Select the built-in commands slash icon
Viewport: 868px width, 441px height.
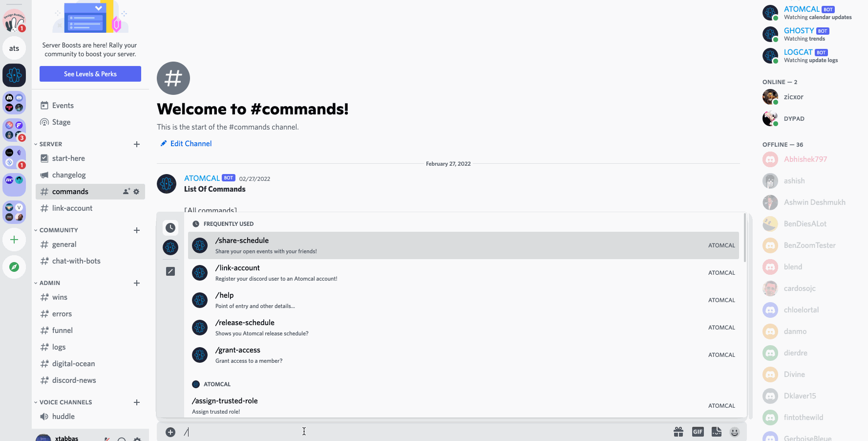[x=170, y=271]
